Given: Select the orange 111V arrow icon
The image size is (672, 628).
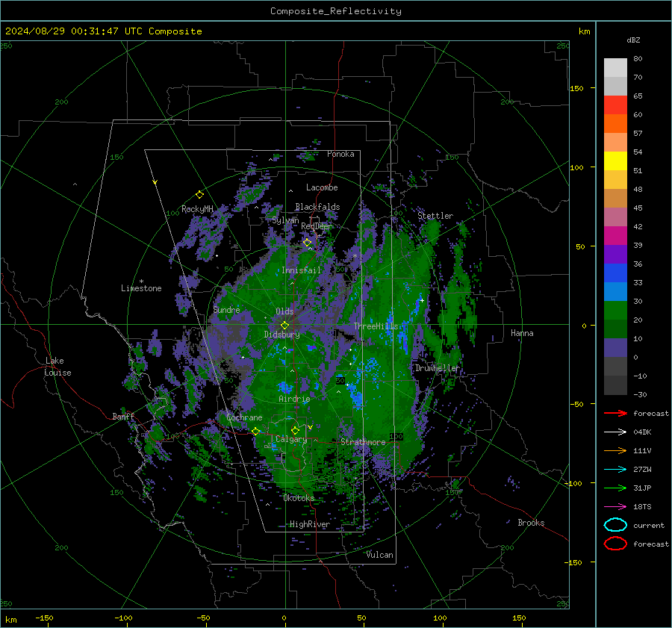Looking at the screenshot, I should coord(615,450).
